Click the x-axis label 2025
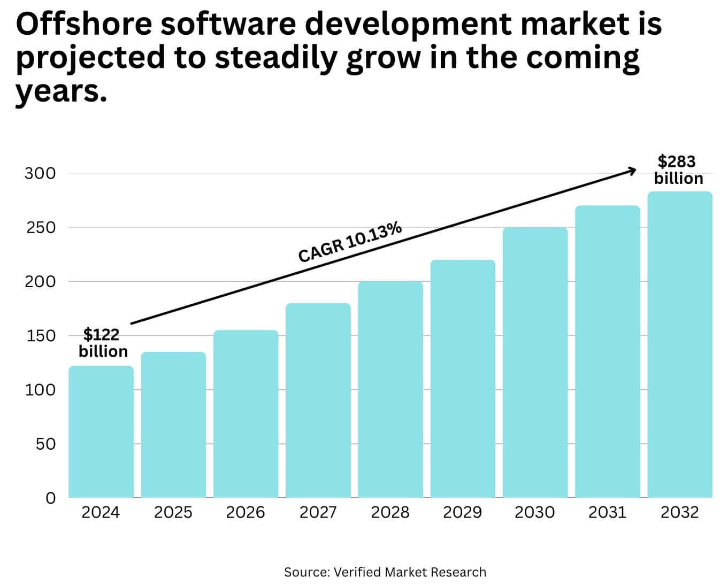728x585 pixels. point(173,512)
